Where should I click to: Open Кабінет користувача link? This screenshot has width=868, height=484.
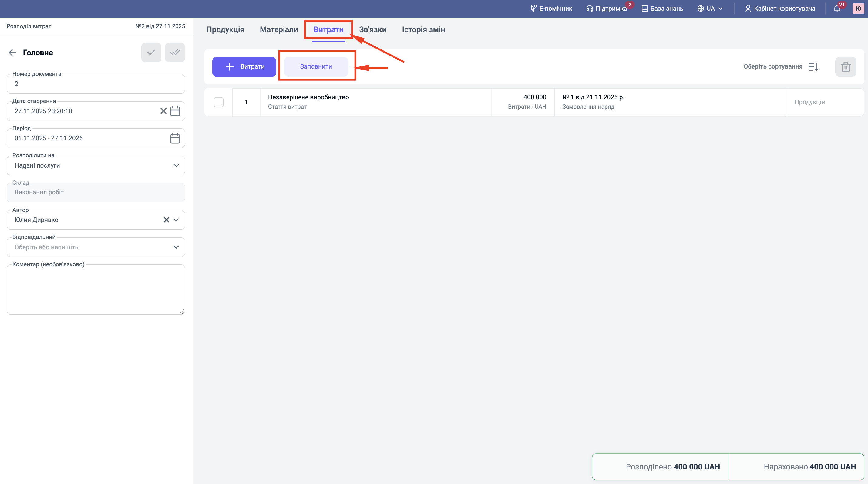click(x=780, y=9)
